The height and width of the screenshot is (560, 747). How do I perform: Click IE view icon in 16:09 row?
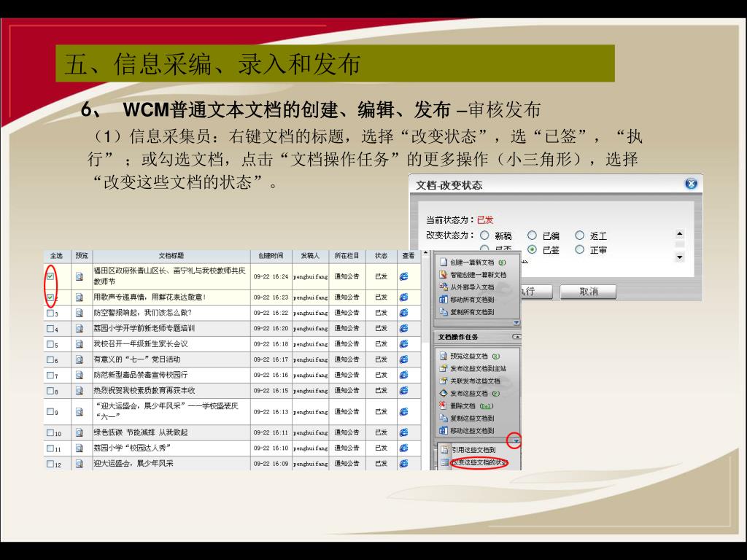(x=404, y=463)
